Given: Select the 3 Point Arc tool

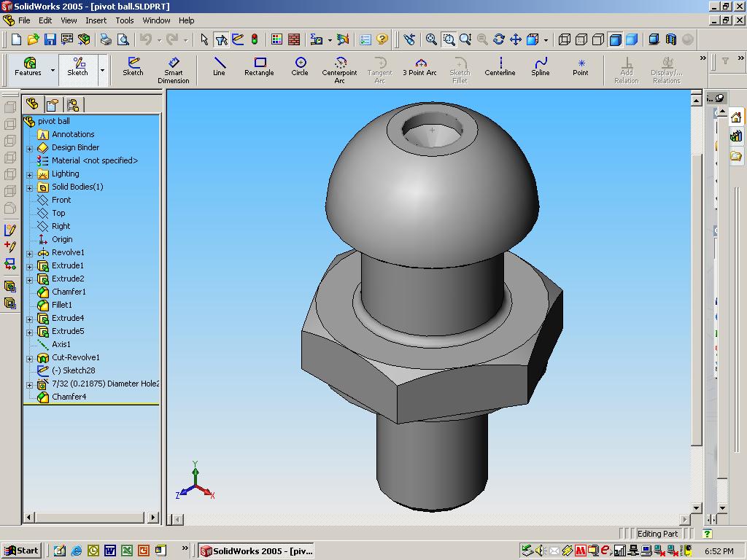Looking at the screenshot, I should (x=419, y=66).
